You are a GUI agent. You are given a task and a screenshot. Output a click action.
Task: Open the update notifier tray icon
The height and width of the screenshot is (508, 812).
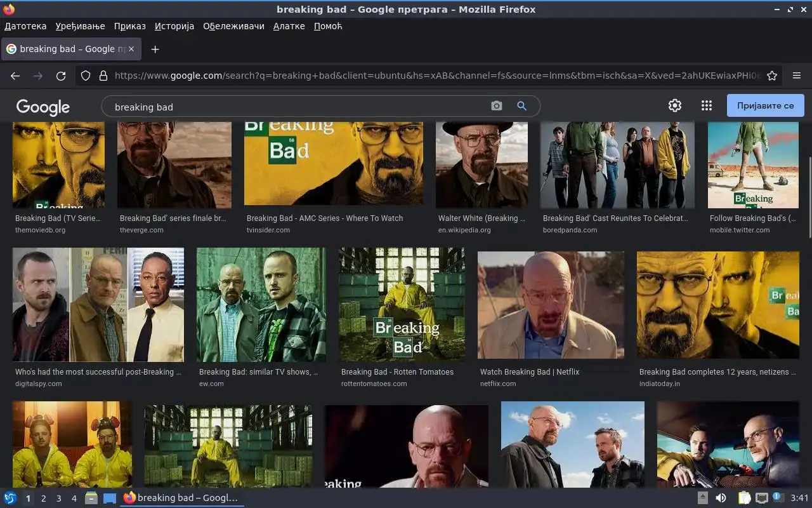(x=778, y=497)
